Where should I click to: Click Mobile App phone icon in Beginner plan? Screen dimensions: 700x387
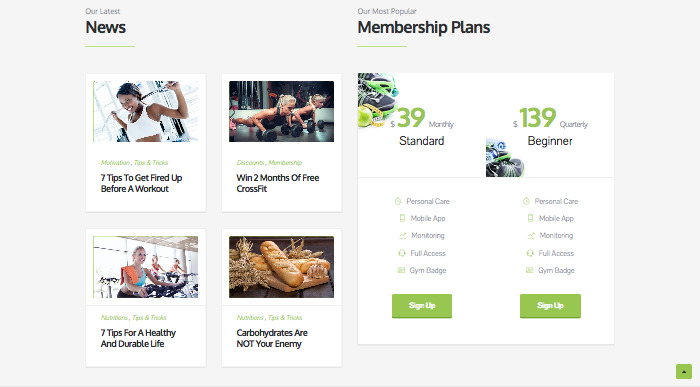pos(530,218)
